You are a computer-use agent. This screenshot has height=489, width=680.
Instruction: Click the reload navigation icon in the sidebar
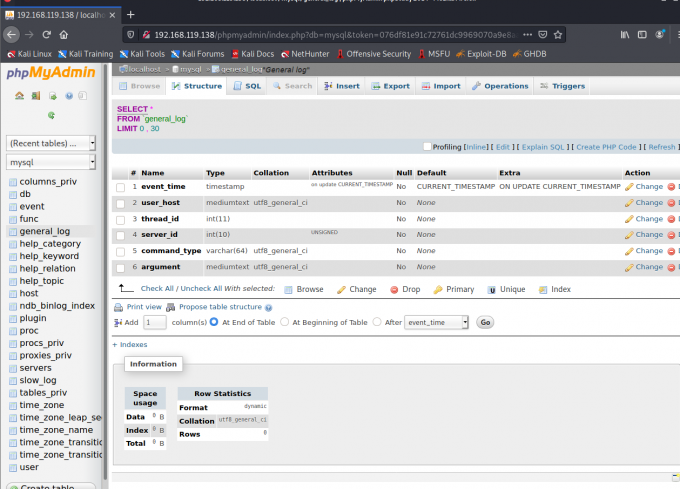click(x=51, y=115)
